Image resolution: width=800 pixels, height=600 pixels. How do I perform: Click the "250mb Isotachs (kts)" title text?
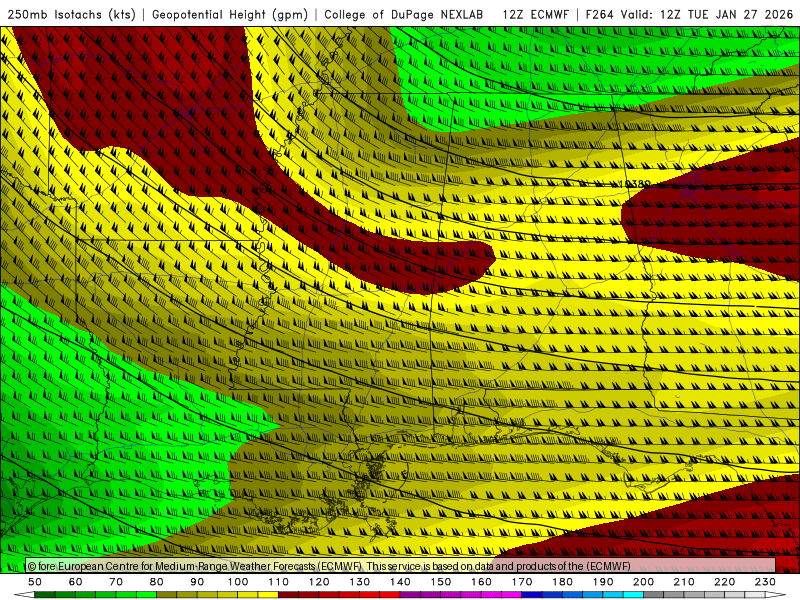[x=72, y=15]
